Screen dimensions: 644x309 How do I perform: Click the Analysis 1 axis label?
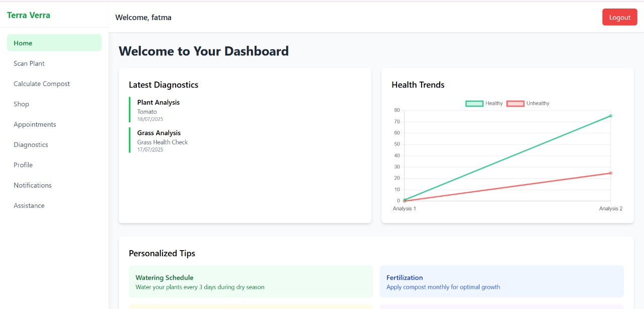(405, 208)
